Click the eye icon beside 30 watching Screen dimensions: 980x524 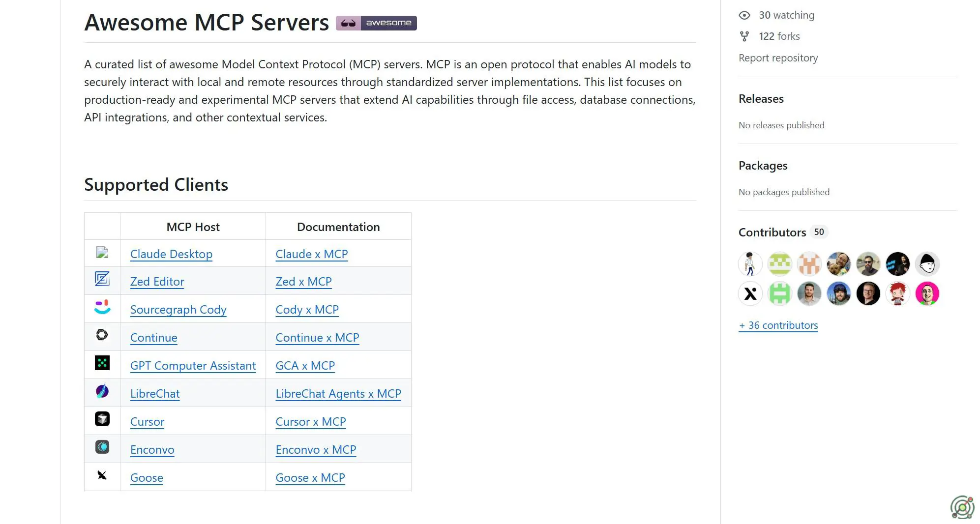tap(744, 15)
